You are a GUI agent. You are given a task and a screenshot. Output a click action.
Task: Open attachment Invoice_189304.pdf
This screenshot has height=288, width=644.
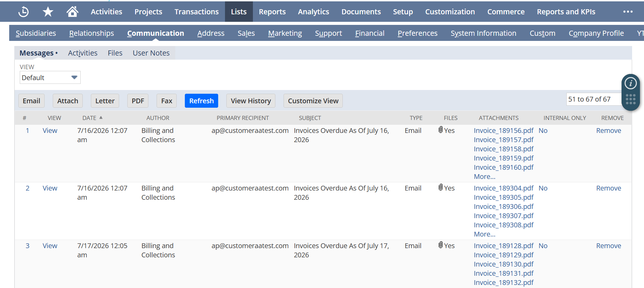tap(504, 188)
